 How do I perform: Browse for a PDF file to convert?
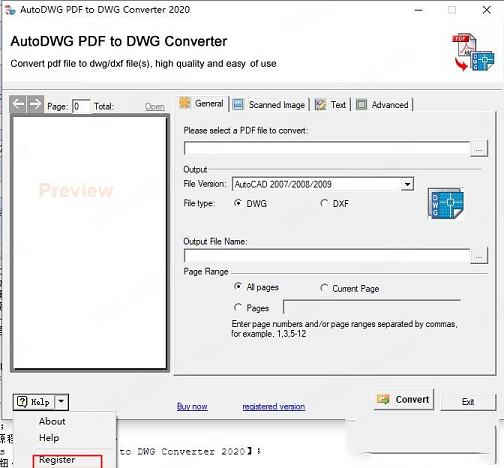point(479,149)
